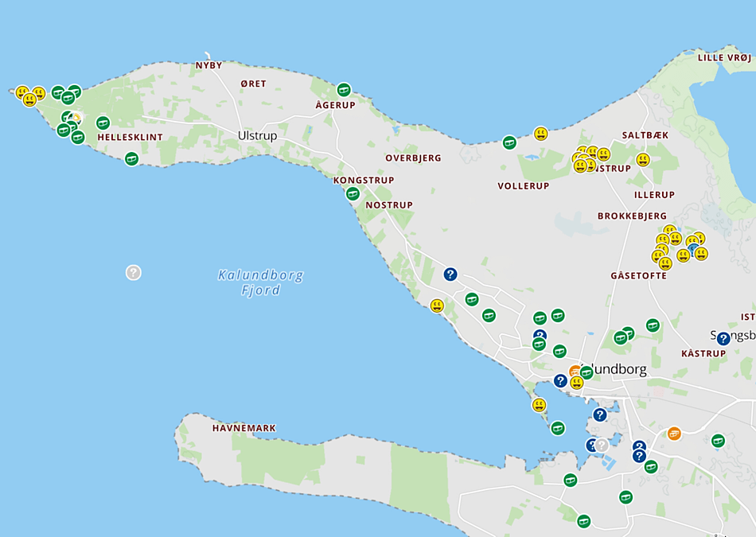The height and width of the screenshot is (537, 756).
Task: Open the bottommost green cache marker
Action: (584, 521)
